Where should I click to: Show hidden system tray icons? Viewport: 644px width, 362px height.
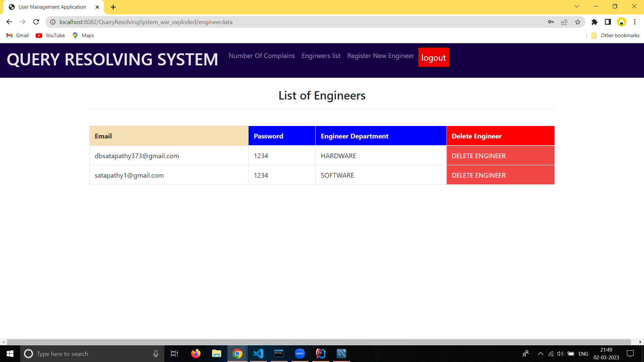(x=540, y=354)
